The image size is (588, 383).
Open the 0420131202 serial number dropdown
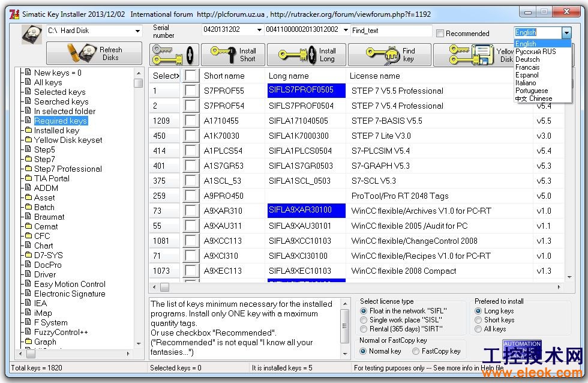(259, 29)
